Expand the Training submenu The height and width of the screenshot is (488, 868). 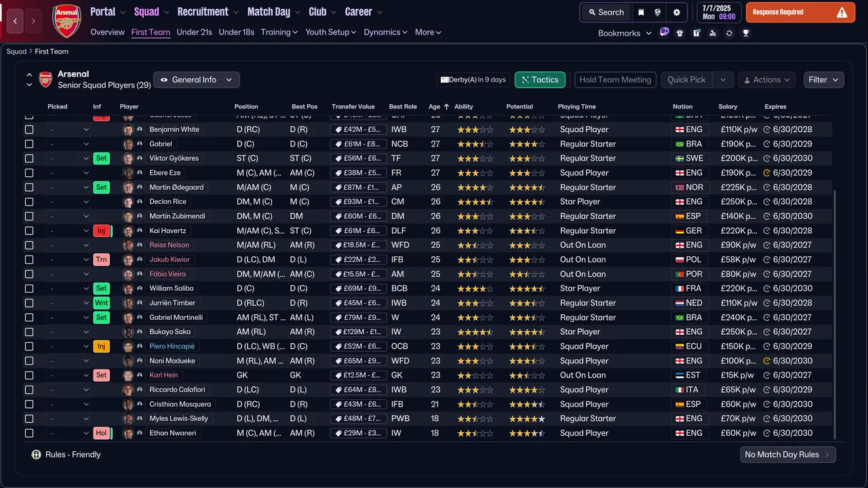point(279,32)
